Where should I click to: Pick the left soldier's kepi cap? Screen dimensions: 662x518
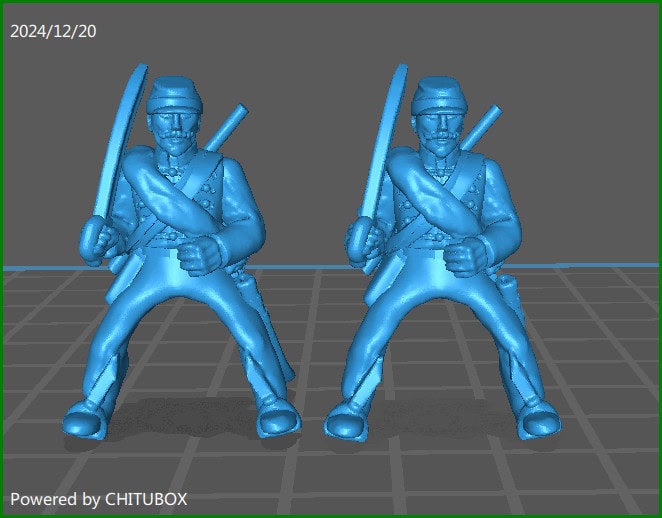coord(174,95)
